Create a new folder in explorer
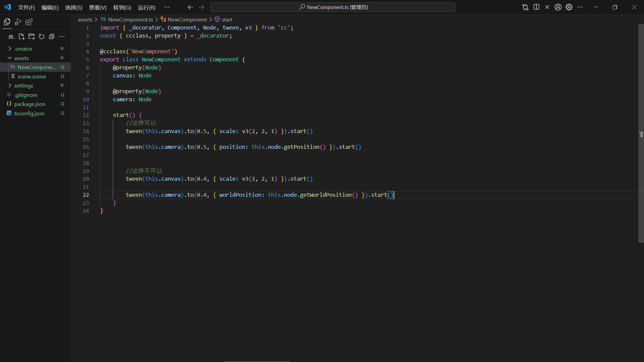This screenshot has height=362, width=644. click(32, 37)
